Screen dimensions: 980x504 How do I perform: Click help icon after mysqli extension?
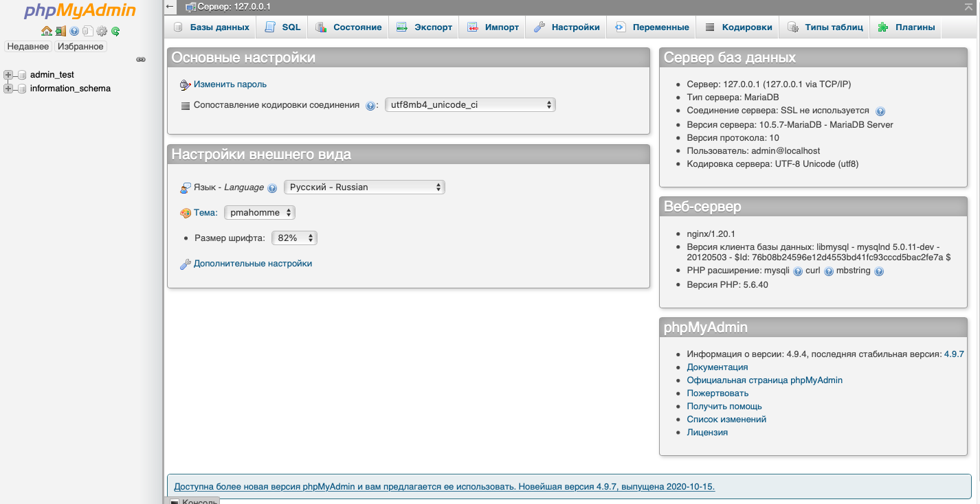[798, 271]
